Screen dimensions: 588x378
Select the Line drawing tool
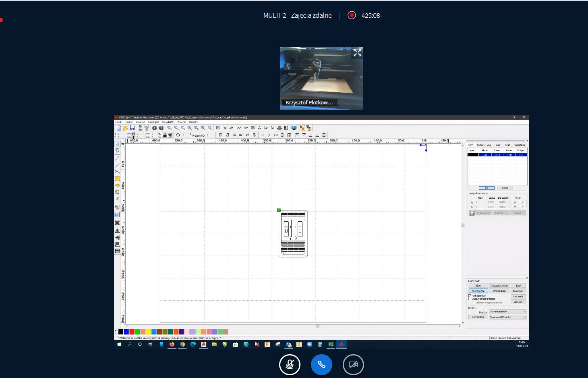click(x=117, y=158)
